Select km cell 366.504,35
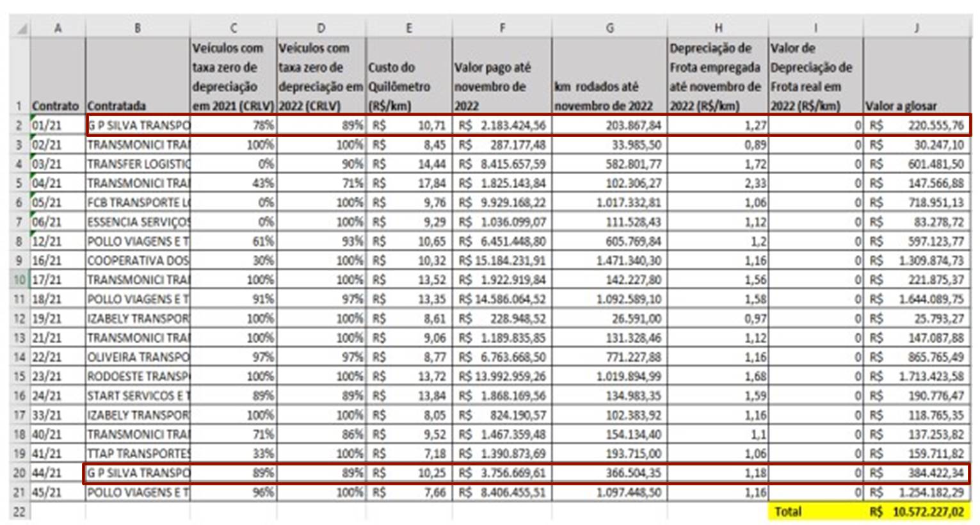The image size is (980, 525). pos(609,473)
